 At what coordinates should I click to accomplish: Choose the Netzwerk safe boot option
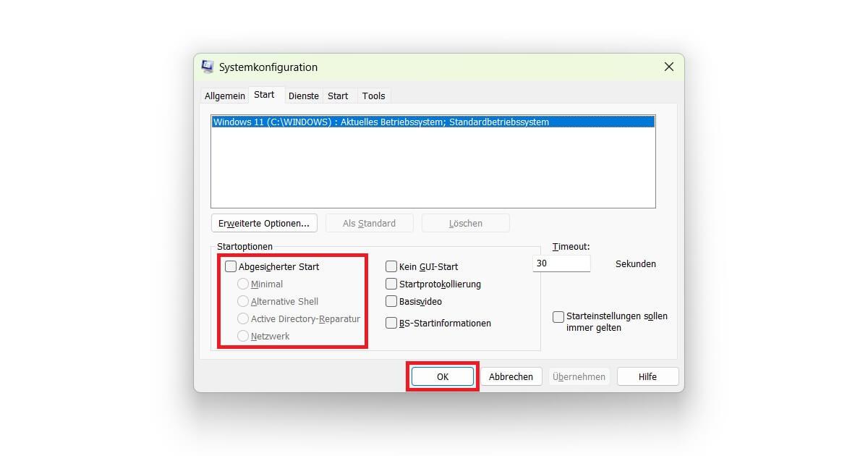(x=243, y=336)
